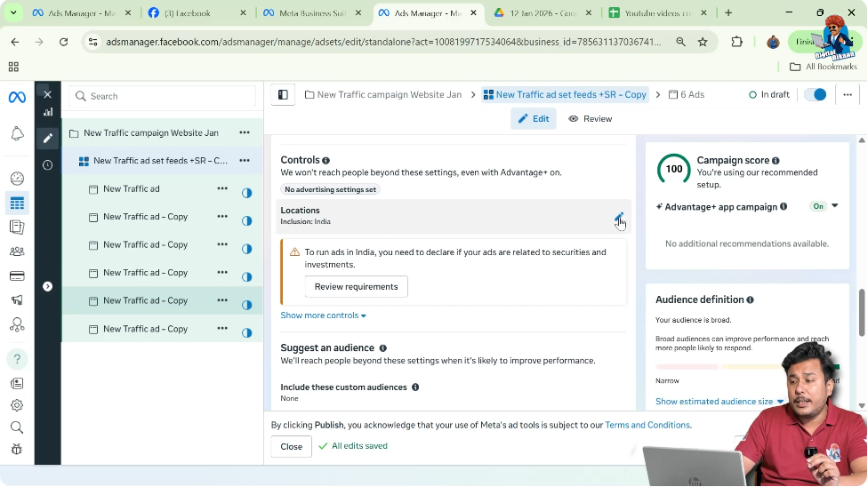Click the clock history icon in the editor rail
Image resolution: width=868 pixels, height=487 pixels.
pos(48,164)
